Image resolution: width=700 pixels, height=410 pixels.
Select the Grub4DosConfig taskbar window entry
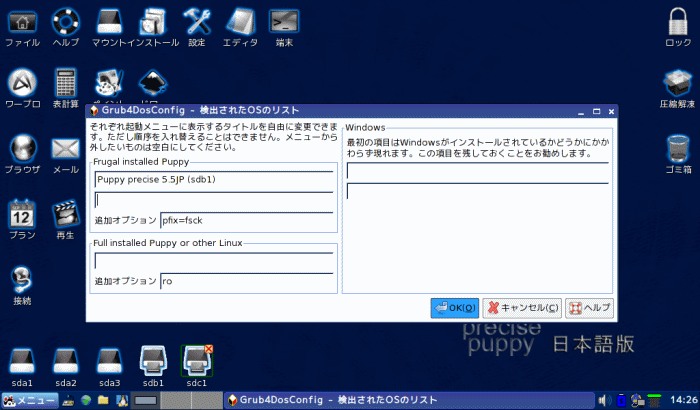point(409,400)
